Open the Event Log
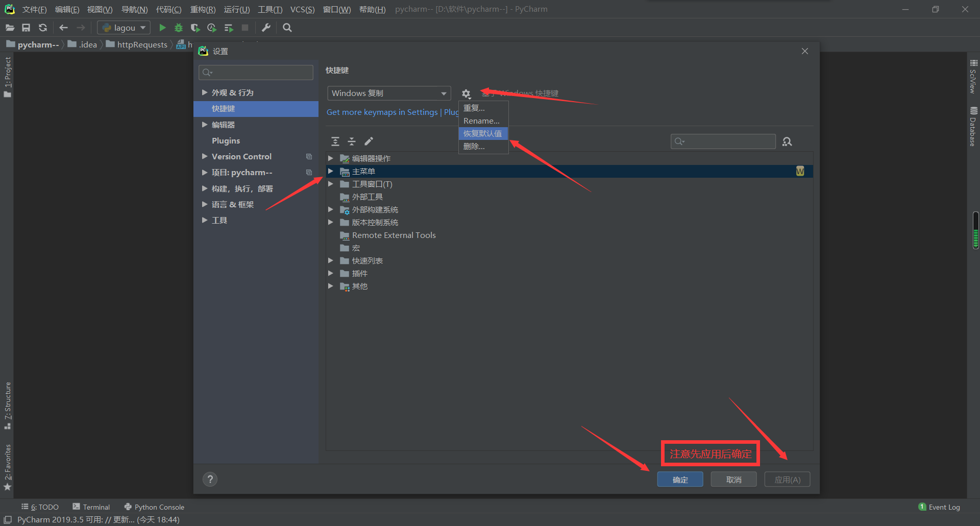This screenshot has width=980, height=526. (x=939, y=507)
